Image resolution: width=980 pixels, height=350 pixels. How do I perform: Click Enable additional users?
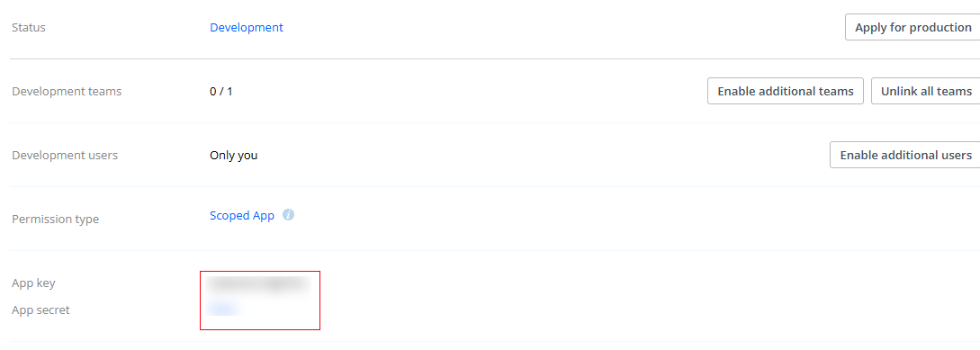(x=905, y=155)
